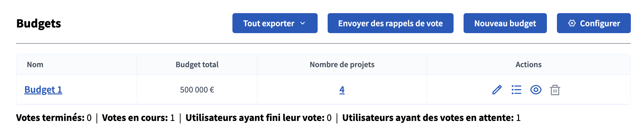This screenshot has height=135, width=644.
Task: Click the pencil edit icon for Budget 1
Action: pyautogui.click(x=497, y=90)
